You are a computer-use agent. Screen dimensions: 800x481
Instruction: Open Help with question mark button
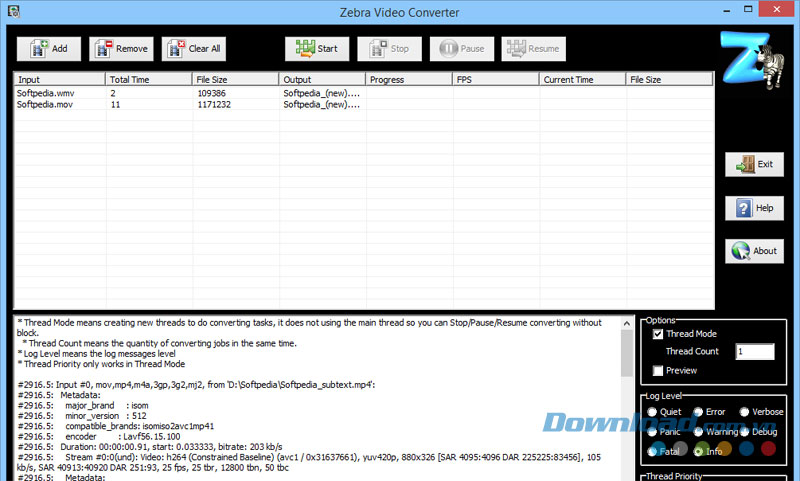754,208
